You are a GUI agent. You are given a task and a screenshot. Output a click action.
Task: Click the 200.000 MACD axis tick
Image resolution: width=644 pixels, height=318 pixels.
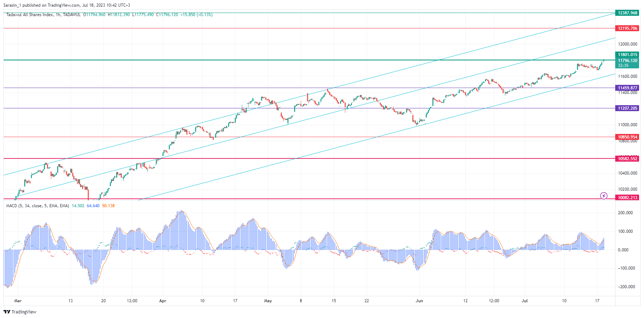coord(625,213)
